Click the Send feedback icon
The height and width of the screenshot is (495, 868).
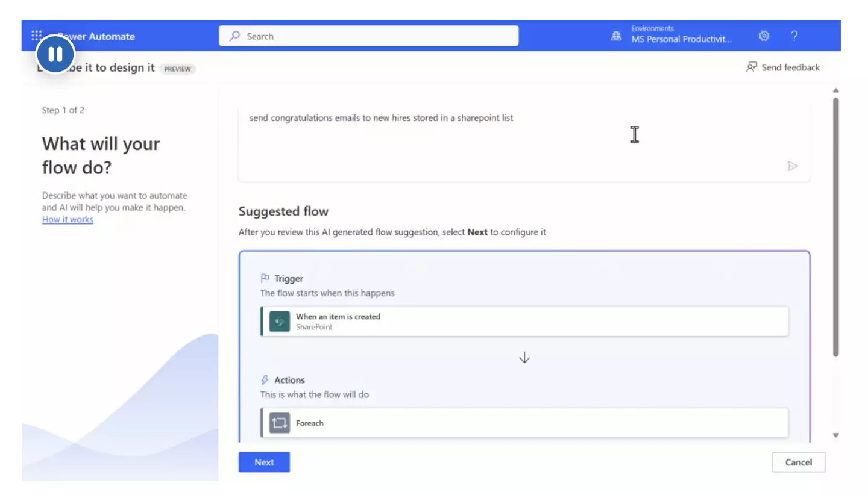[x=752, y=67]
